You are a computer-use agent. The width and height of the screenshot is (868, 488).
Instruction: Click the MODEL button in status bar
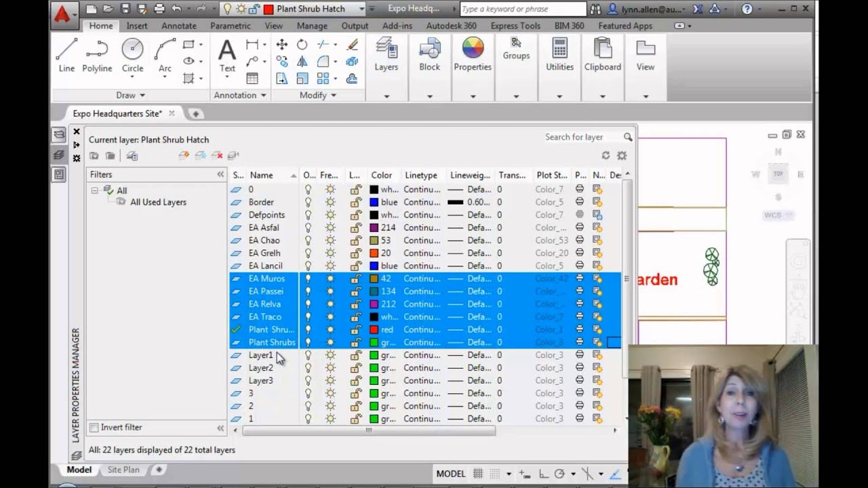click(451, 474)
